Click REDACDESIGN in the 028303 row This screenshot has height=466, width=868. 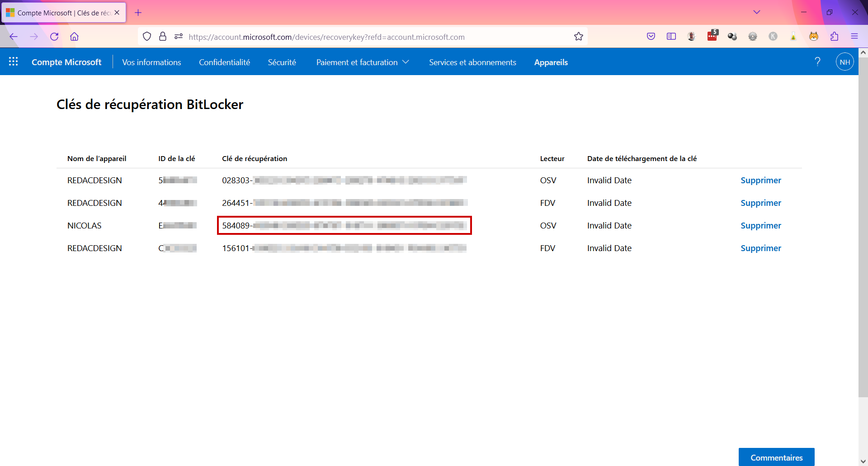coord(94,180)
